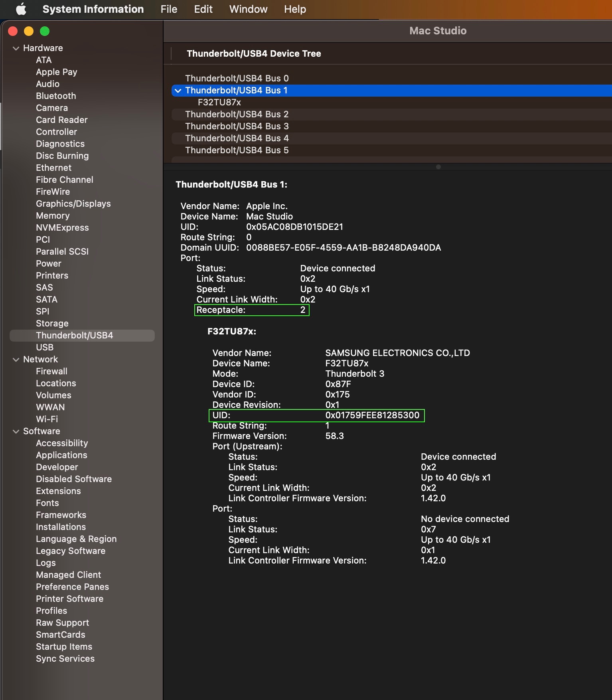This screenshot has width=612, height=700.
Task: Select Applications under Software
Action: point(61,455)
